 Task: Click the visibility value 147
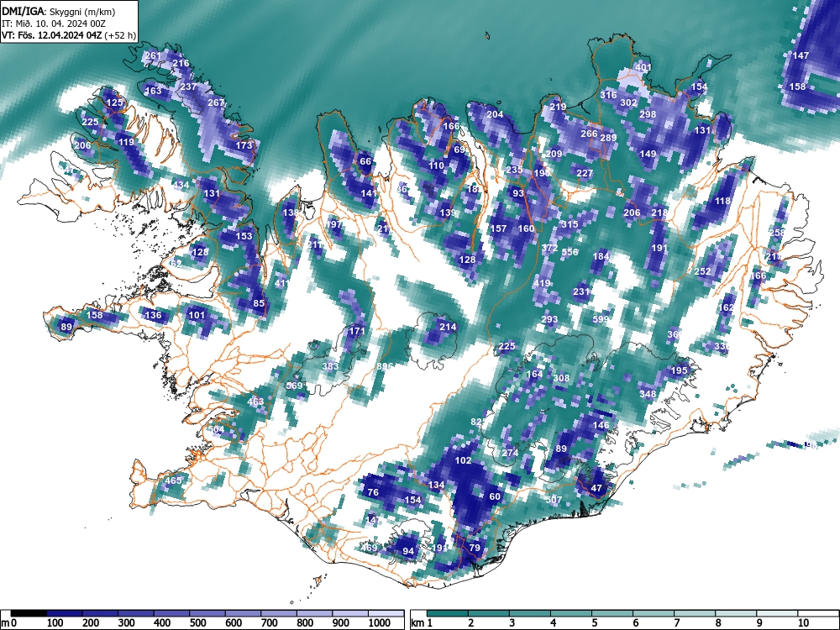(x=801, y=55)
